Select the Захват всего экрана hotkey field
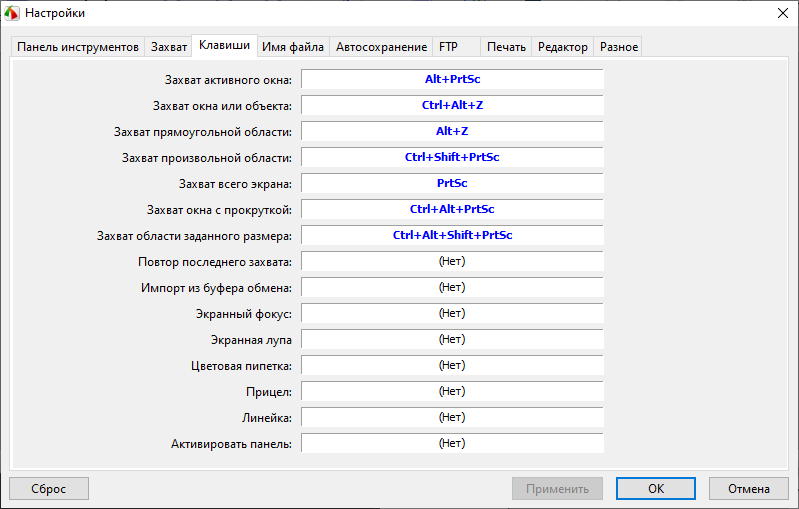 [x=452, y=183]
